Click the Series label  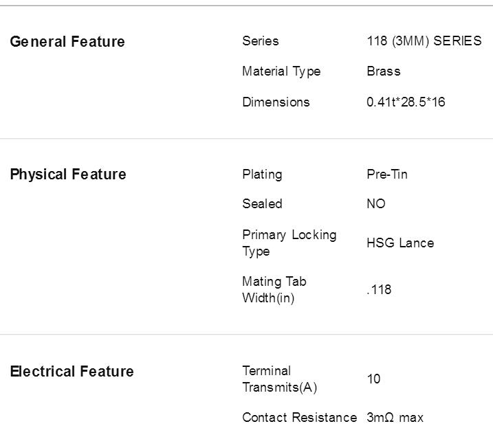(261, 41)
